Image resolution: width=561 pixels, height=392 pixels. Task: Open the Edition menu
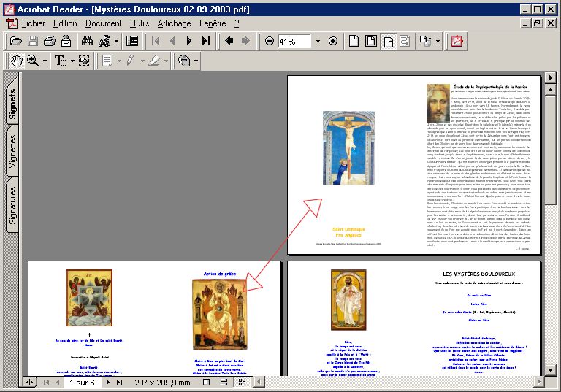click(65, 23)
